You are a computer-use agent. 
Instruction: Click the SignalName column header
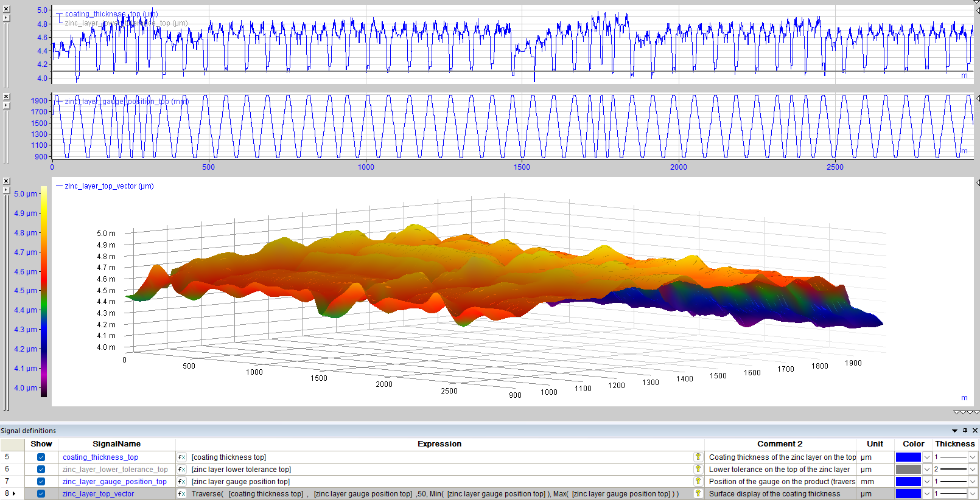click(x=116, y=444)
